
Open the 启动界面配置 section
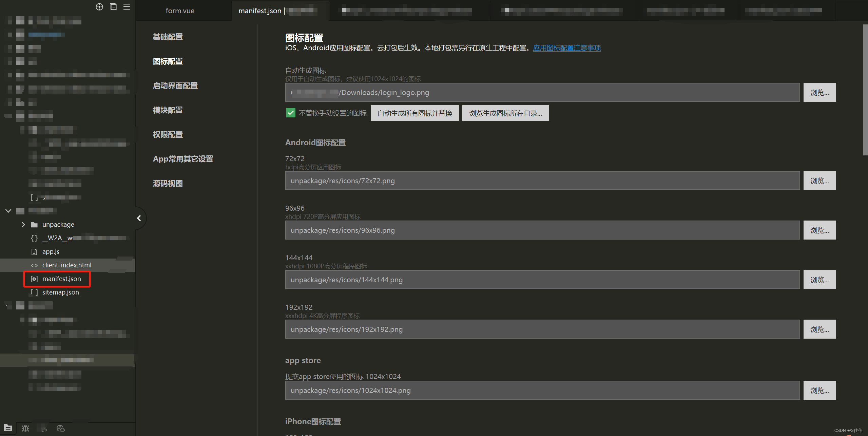tap(175, 86)
